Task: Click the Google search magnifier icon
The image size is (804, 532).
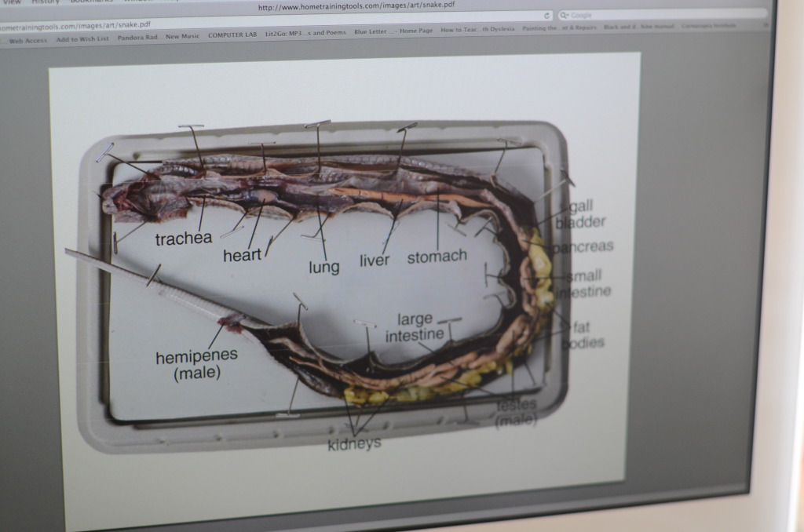Action: pos(564,16)
